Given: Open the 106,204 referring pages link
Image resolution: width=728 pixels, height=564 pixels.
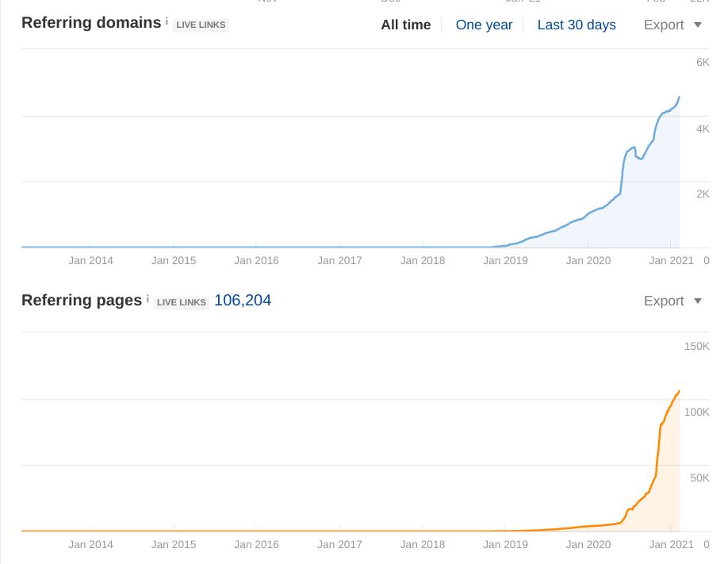Looking at the screenshot, I should click(x=243, y=300).
